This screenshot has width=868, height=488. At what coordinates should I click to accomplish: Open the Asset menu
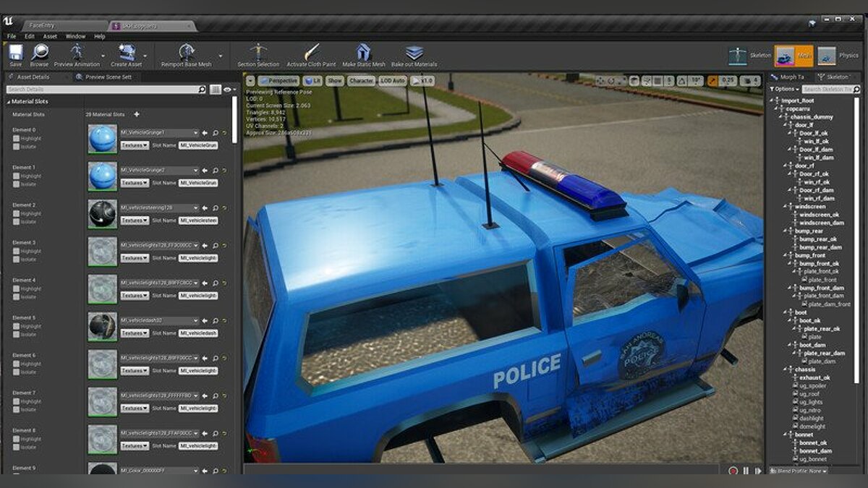click(50, 36)
